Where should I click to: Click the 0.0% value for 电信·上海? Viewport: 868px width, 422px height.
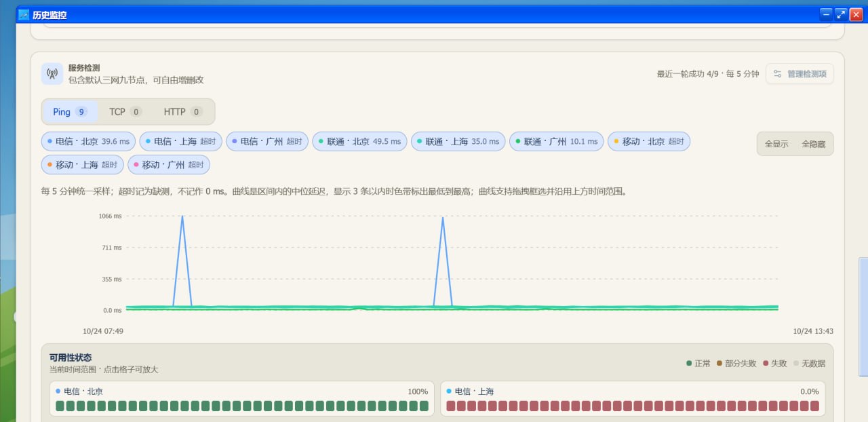[810, 391]
